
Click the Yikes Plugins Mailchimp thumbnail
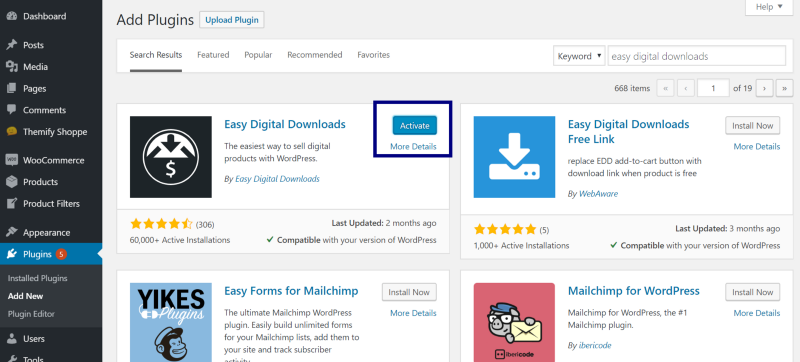pos(171,322)
